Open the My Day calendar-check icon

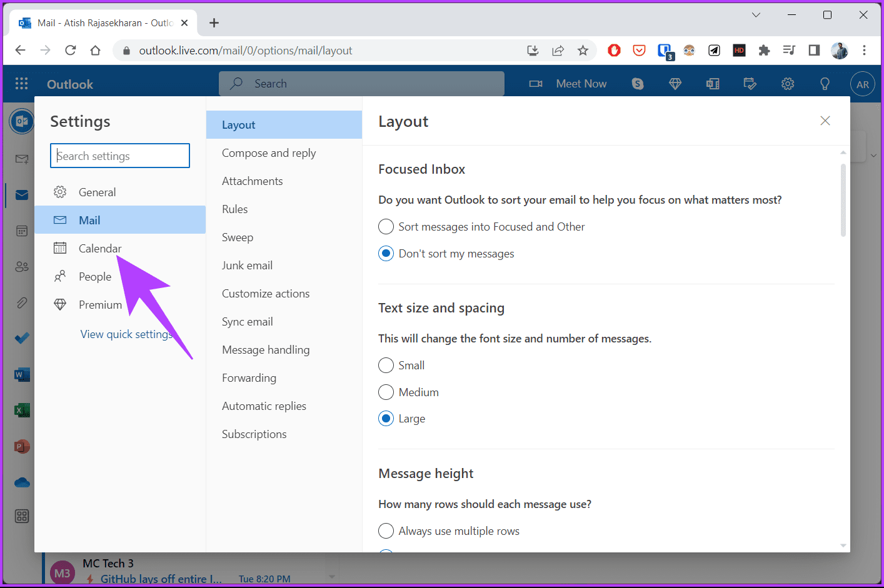[x=750, y=84]
